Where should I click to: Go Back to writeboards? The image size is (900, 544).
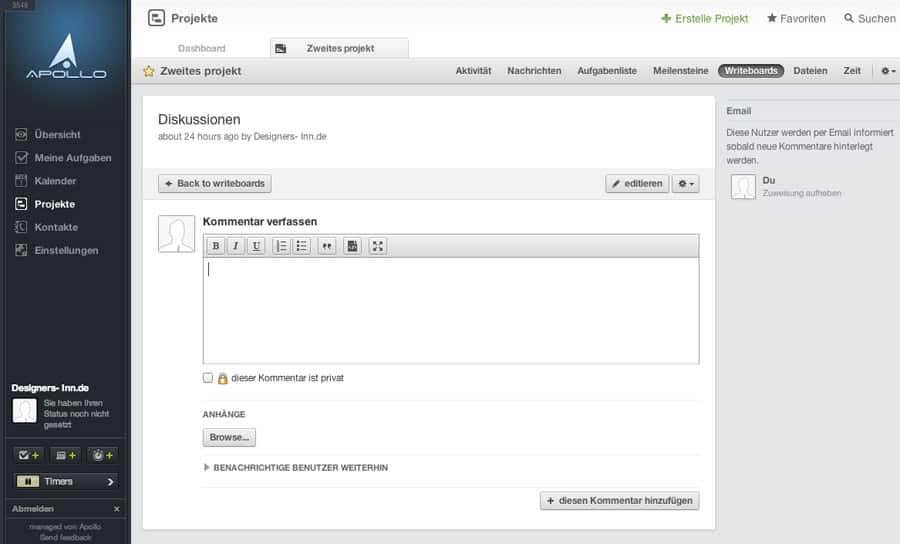215,184
